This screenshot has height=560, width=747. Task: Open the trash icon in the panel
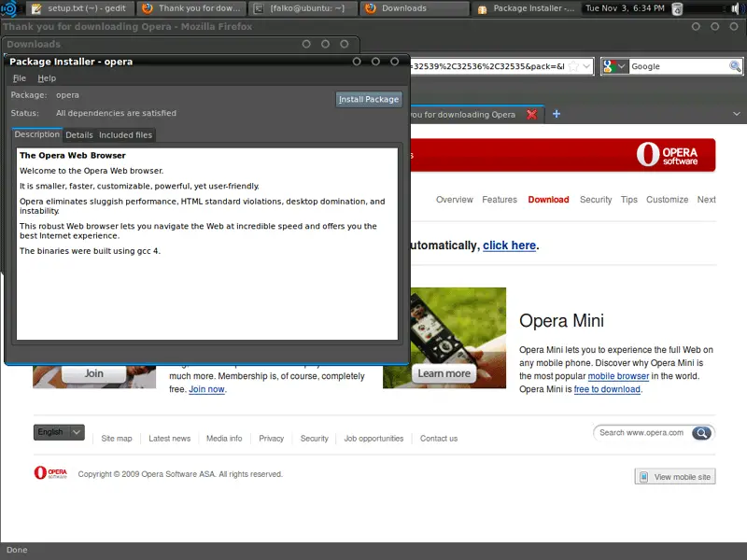[x=677, y=8]
